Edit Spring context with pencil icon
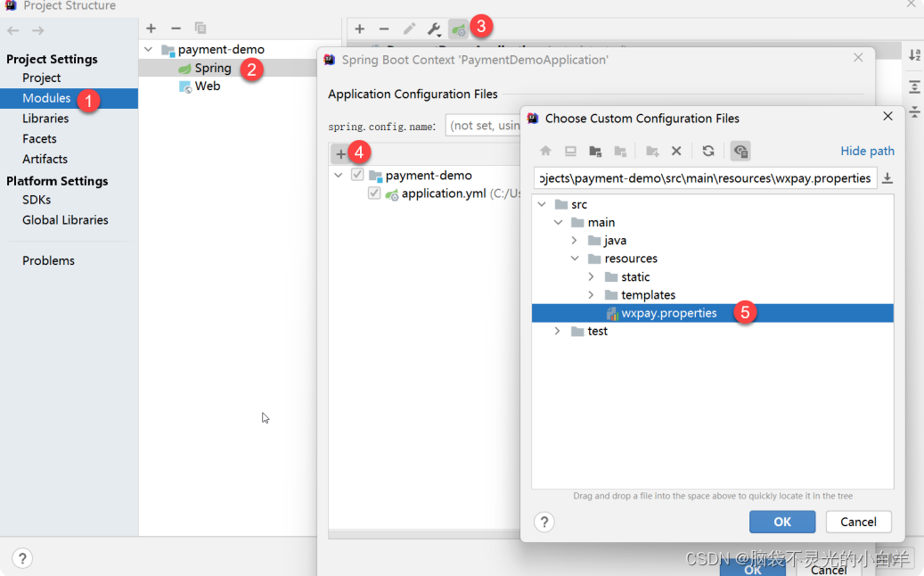The width and height of the screenshot is (924, 576). [409, 29]
